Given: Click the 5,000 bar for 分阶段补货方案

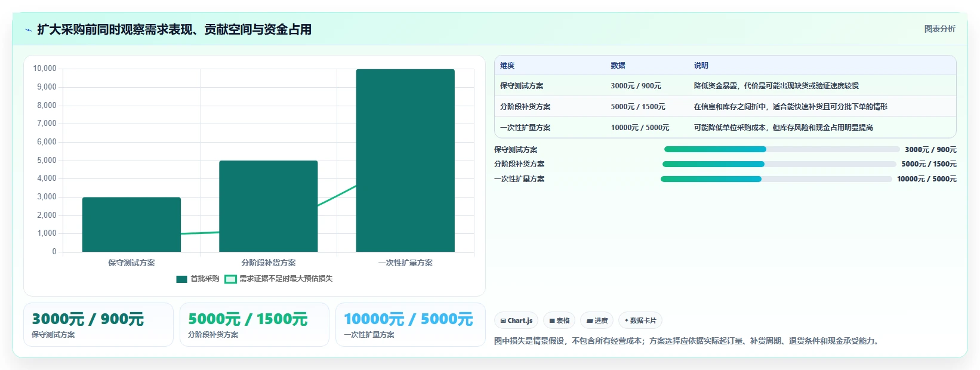Looking at the screenshot, I should [269, 206].
